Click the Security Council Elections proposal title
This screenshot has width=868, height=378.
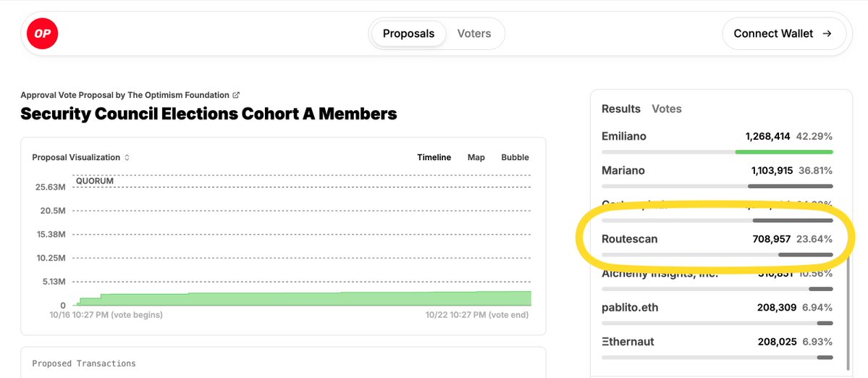pos(208,114)
